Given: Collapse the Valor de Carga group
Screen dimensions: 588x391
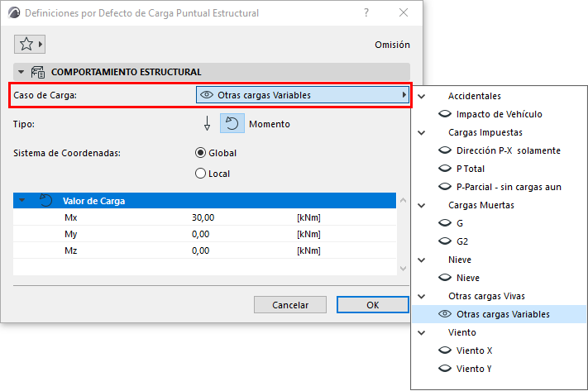Looking at the screenshot, I should click(23, 201).
